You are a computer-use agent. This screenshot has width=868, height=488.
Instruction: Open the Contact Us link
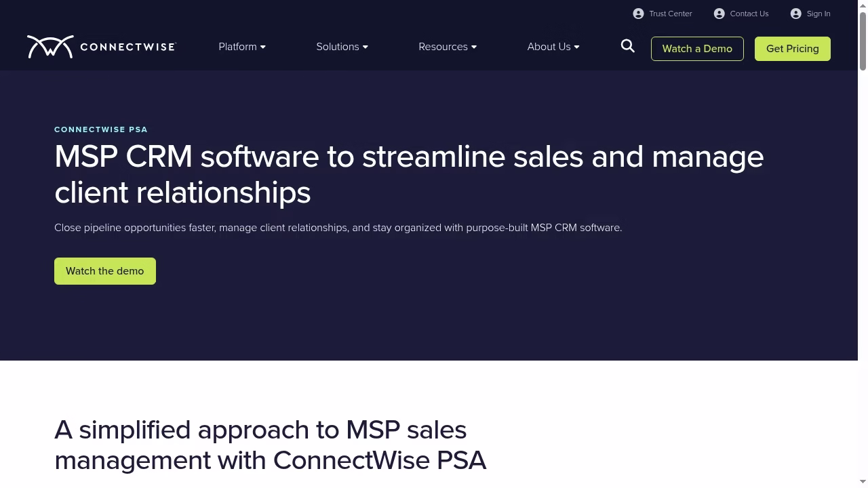[x=749, y=14]
